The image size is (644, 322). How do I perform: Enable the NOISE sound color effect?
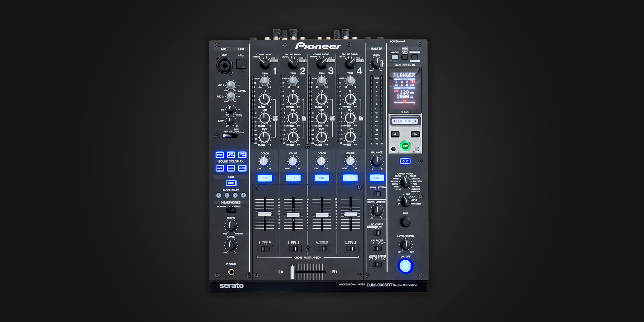pos(220,168)
